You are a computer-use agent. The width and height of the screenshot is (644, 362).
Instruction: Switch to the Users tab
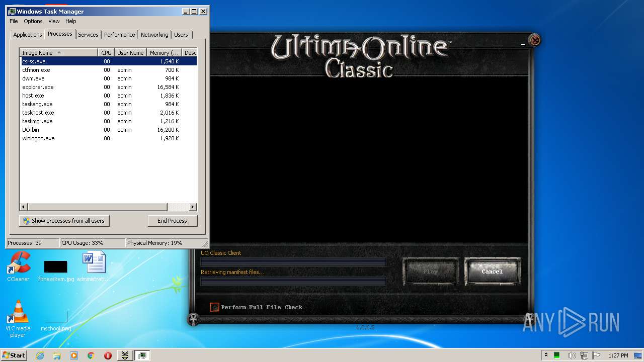pyautogui.click(x=181, y=35)
